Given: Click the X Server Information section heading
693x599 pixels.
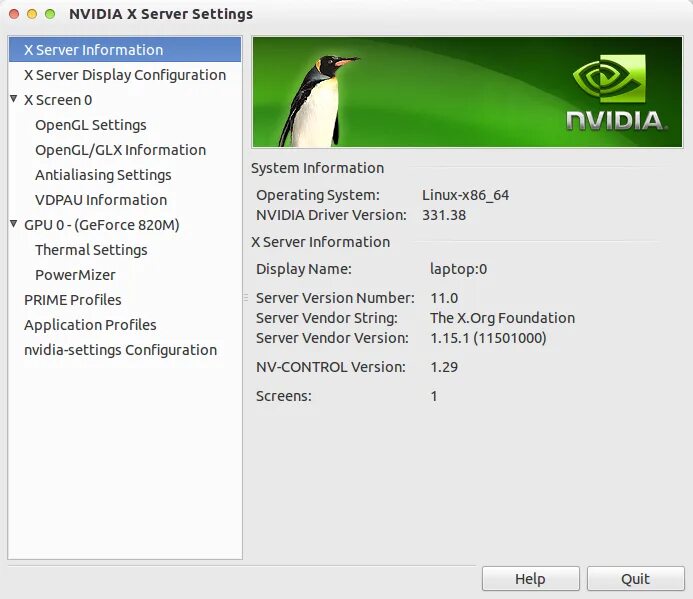Looking at the screenshot, I should click(x=320, y=242).
